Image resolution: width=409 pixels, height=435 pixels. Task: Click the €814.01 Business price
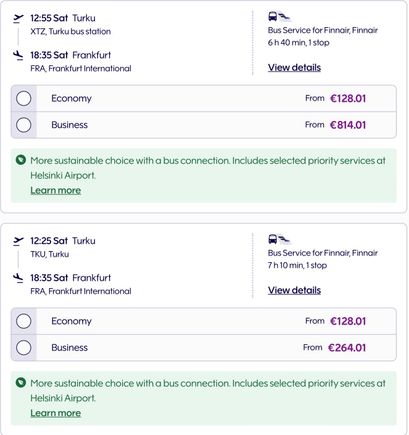tap(348, 125)
